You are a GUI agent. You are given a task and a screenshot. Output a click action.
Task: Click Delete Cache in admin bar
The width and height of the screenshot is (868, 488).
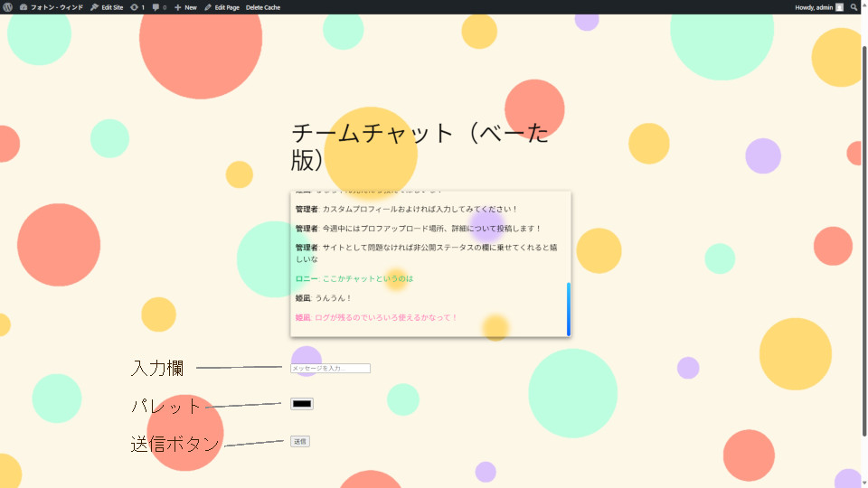(x=263, y=7)
